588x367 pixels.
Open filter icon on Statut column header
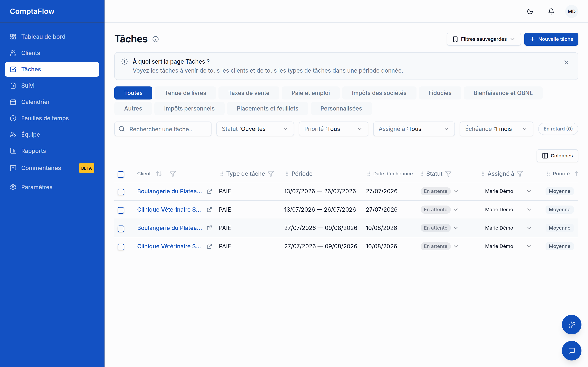[449, 174]
